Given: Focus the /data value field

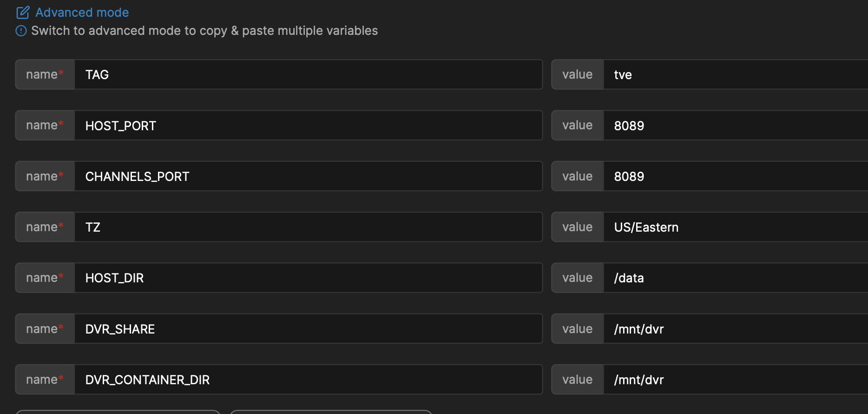Looking at the screenshot, I should tap(735, 278).
